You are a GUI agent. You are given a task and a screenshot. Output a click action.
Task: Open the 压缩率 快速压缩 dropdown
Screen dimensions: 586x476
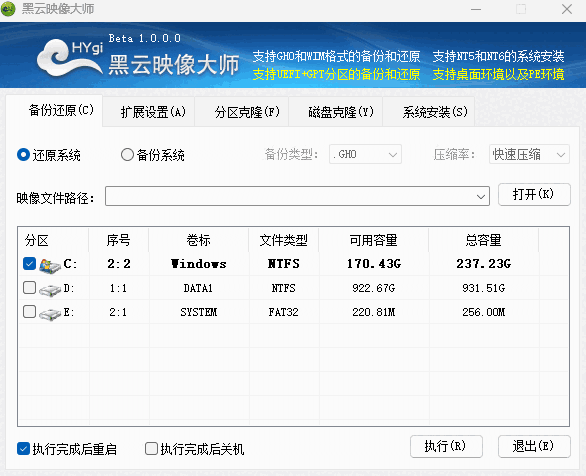click(x=529, y=154)
